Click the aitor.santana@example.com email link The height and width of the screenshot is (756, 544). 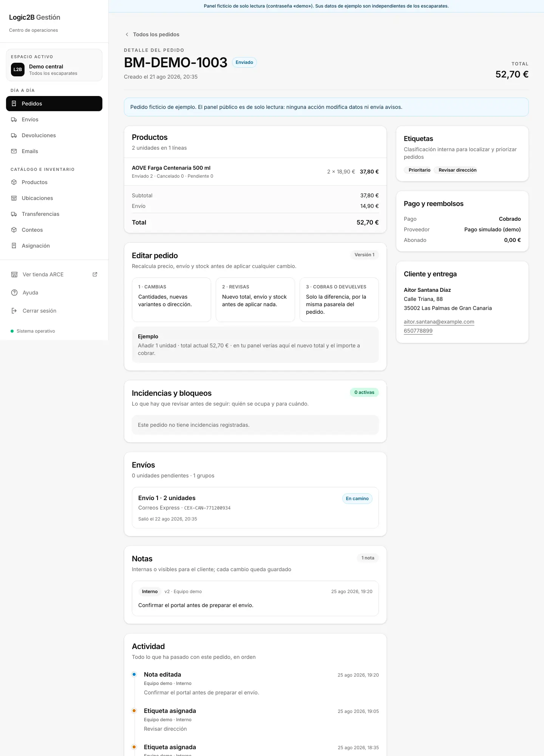[439, 322]
